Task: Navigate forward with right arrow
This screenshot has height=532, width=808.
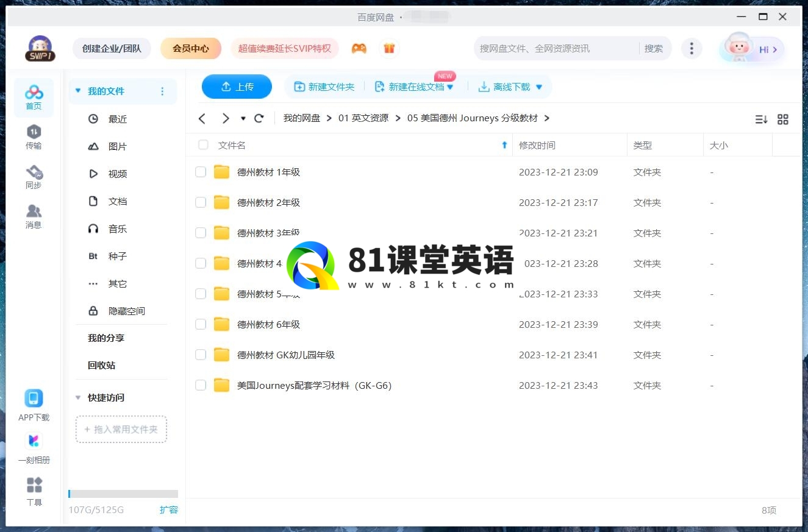Action: click(x=226, y=118)
